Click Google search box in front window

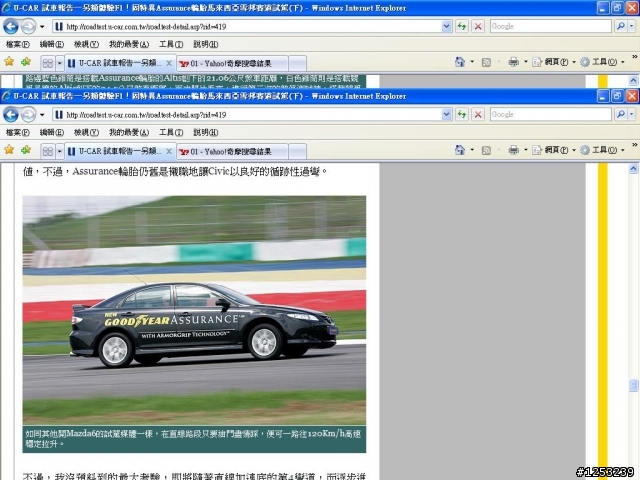pyautogui.click(x=551, y=115)
